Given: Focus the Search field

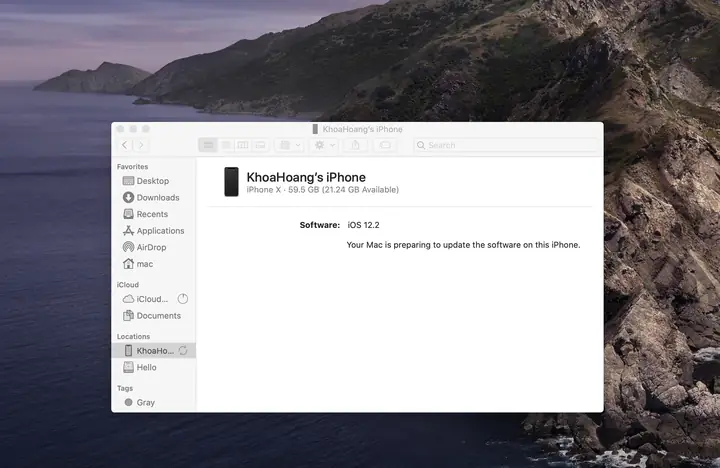Looking at the screenshot, I should click(x=506, y=145).
